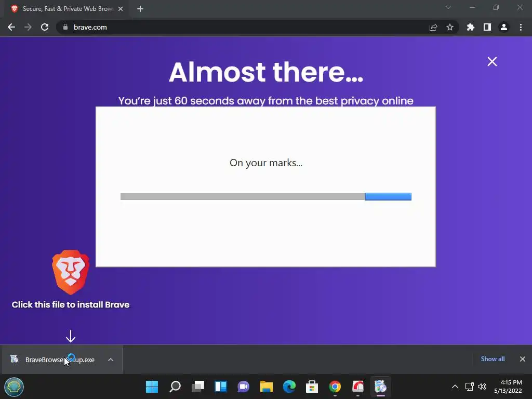Go back to the previous page

11,27
